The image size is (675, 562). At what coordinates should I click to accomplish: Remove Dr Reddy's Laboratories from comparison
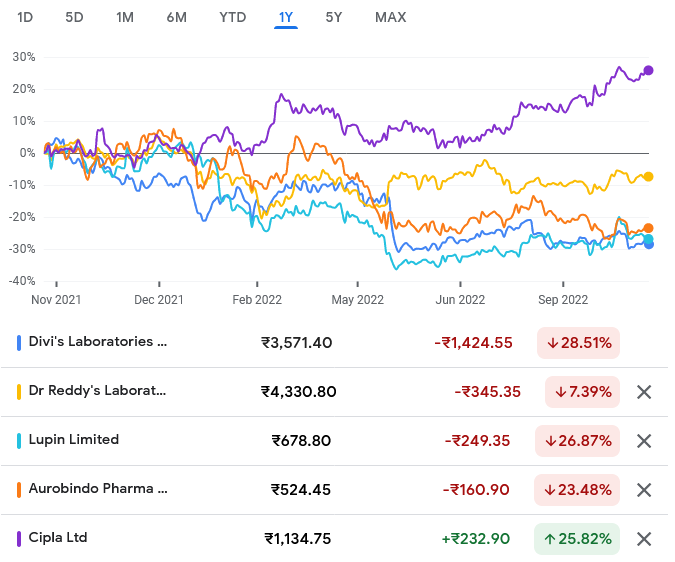tap(644, 392)
